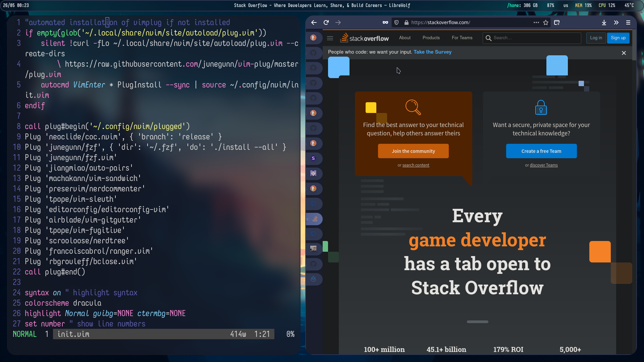Open the new container tab icon

(x=557, y=22)
